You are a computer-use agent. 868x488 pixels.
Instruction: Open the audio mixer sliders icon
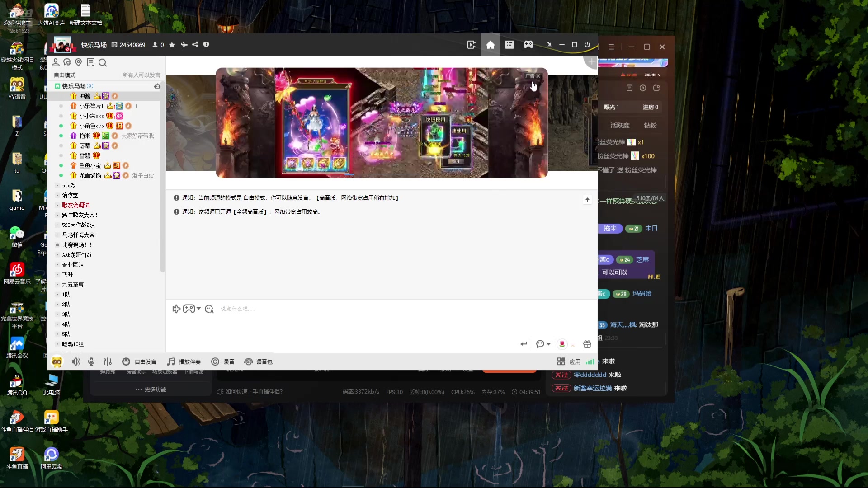(x=108, y=362)
